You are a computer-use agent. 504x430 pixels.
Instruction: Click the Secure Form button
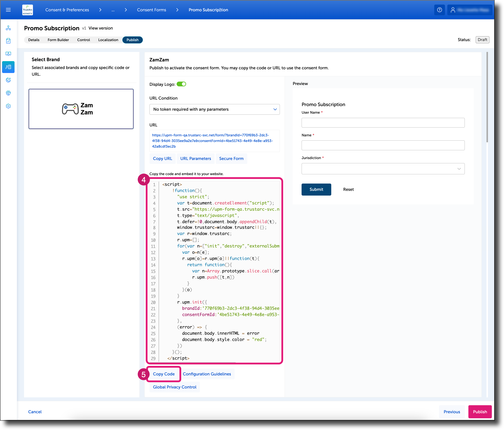[x=231, y=159]
